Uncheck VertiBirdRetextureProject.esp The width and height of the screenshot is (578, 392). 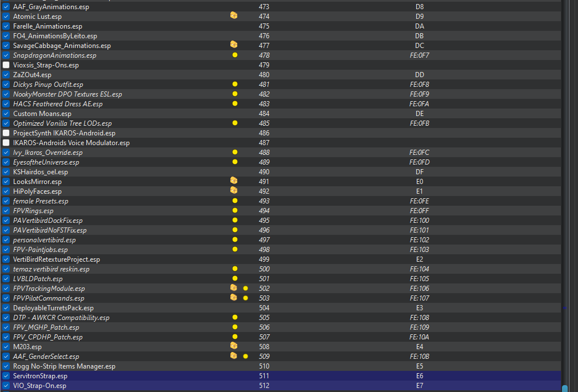click(6, 259)
